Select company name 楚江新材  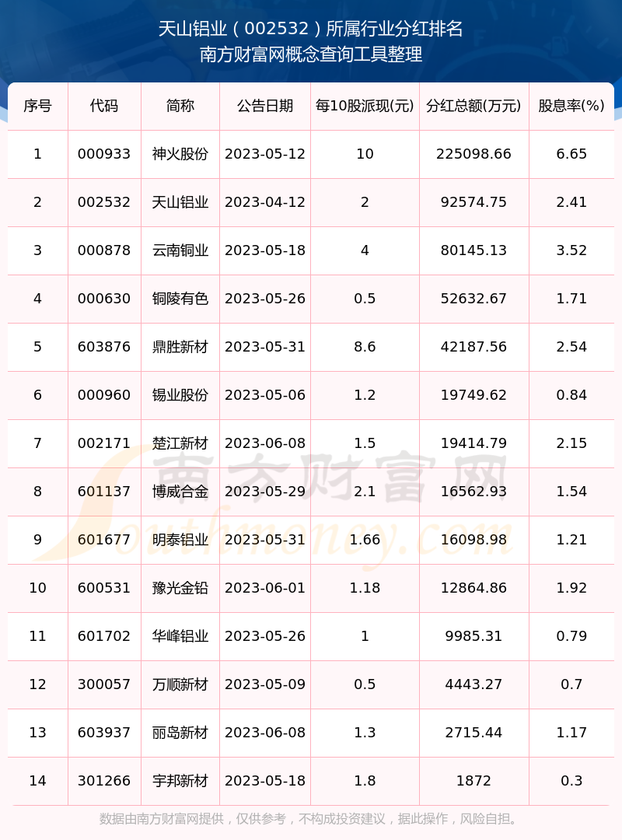coord(180,443)
